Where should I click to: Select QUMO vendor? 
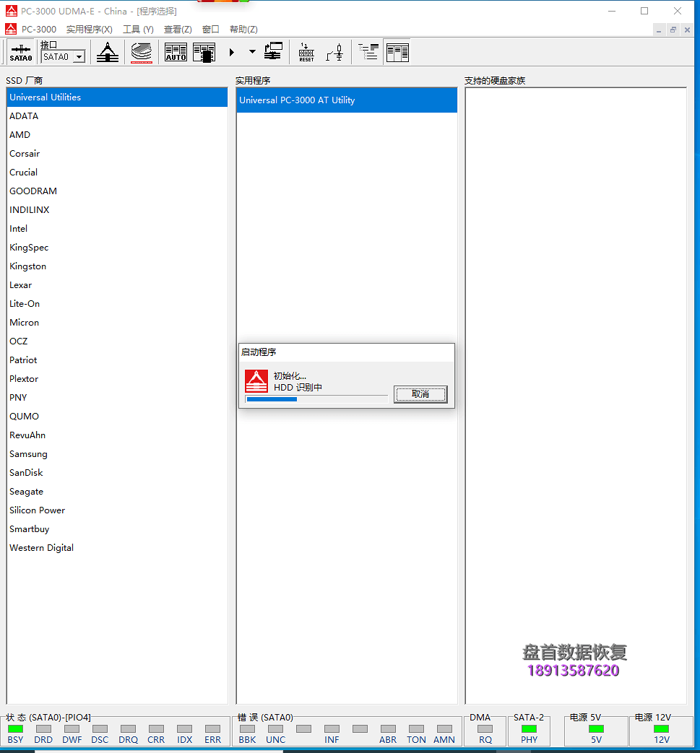point(117,416)
